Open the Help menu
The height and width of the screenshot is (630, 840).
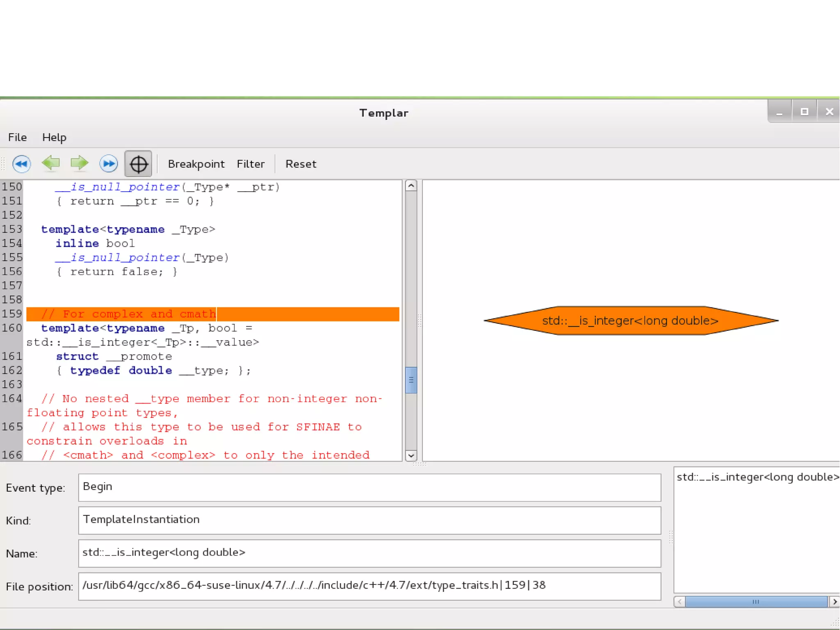tap(54, 137)
